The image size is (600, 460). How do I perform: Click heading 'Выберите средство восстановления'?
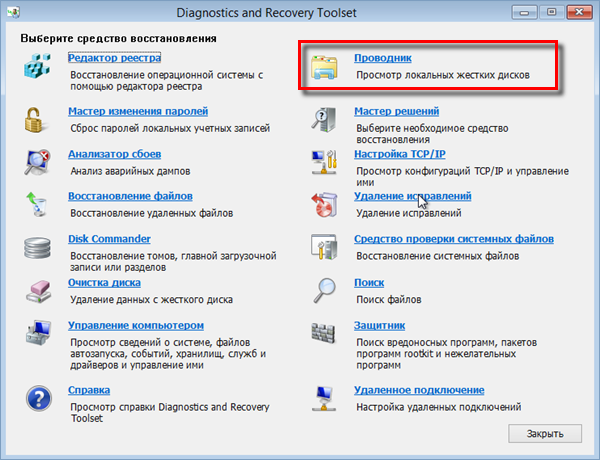click(119, 39)
